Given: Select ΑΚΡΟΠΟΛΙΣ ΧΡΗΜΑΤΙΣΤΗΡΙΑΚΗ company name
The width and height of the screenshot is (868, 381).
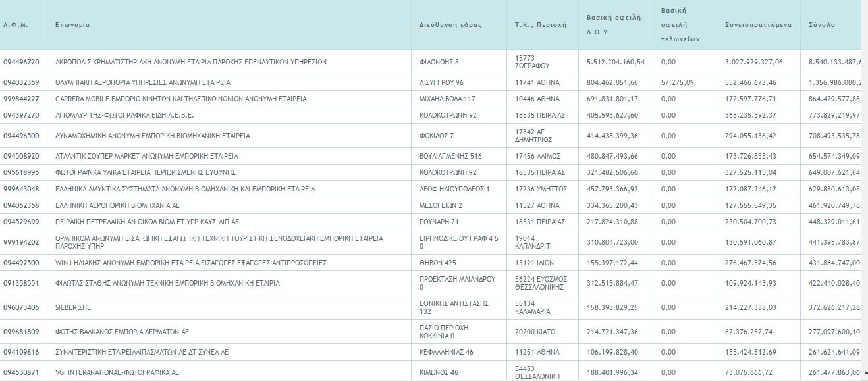Looking at the screenshot, I should [191, 62].
